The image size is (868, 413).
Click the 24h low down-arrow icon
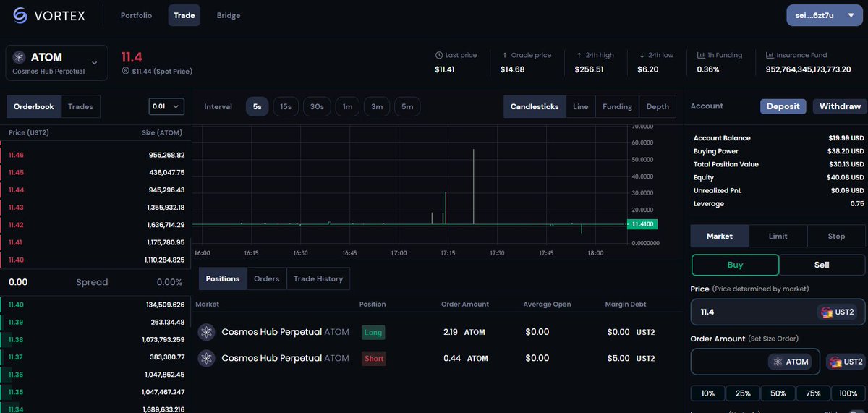[642, 55]
